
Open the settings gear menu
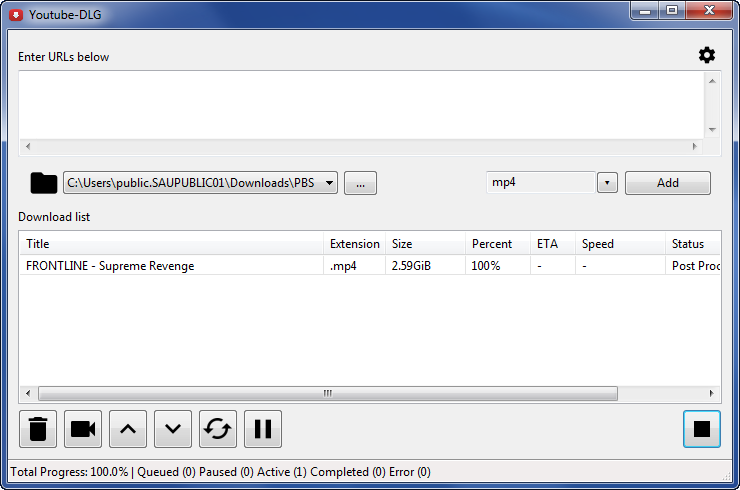(x=706, y=55)
